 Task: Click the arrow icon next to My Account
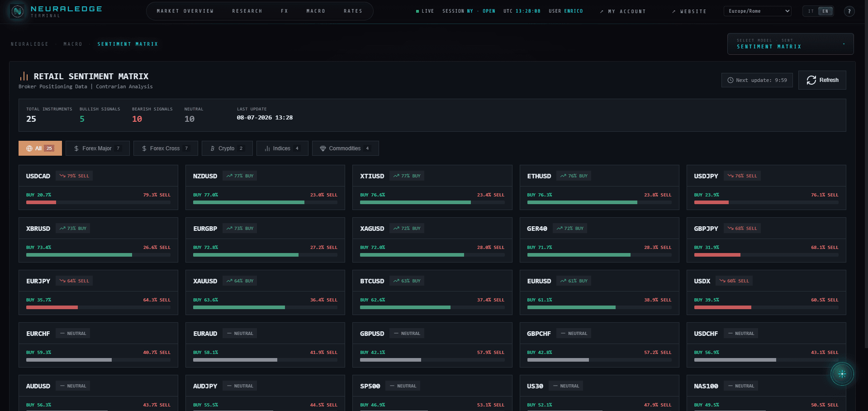click(x=602, y=11)
